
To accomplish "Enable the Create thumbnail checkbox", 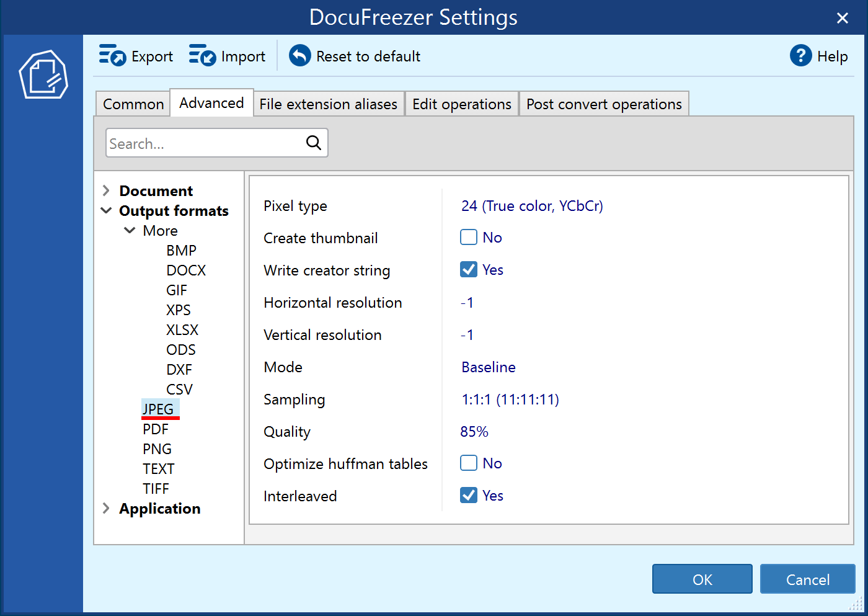I will tap(469, 237).
